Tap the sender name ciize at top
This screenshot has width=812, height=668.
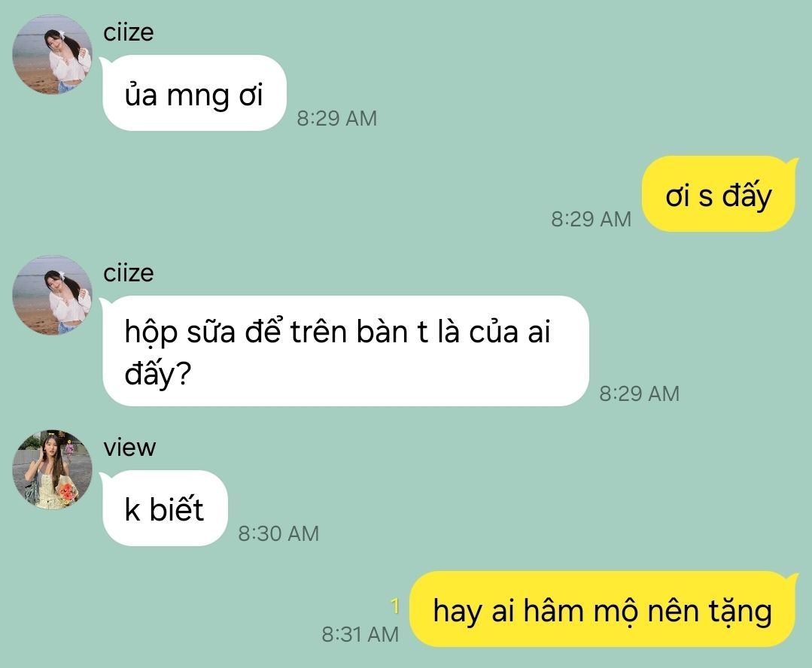point(129,32)
